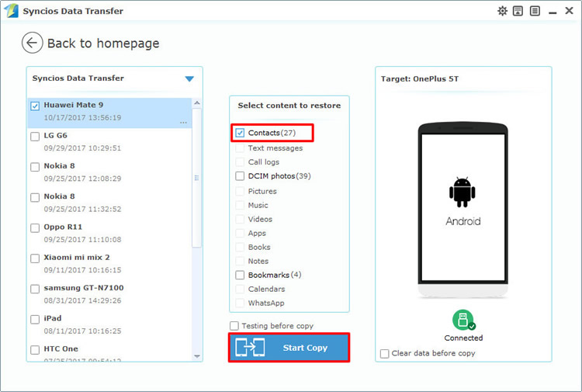Click the register window icon in title bar
The height and width of the screenshot is (392, 582).
click(x=518, y=11)
